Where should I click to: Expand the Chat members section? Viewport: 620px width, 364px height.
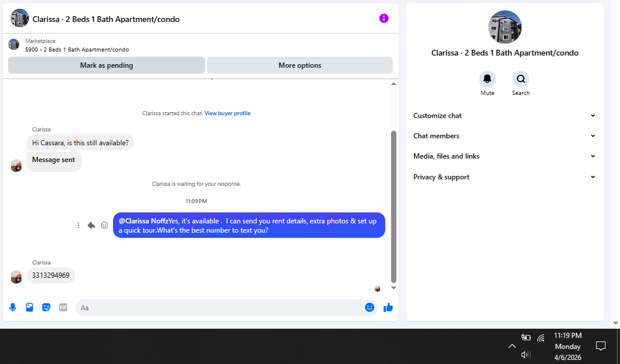[505, 136]
